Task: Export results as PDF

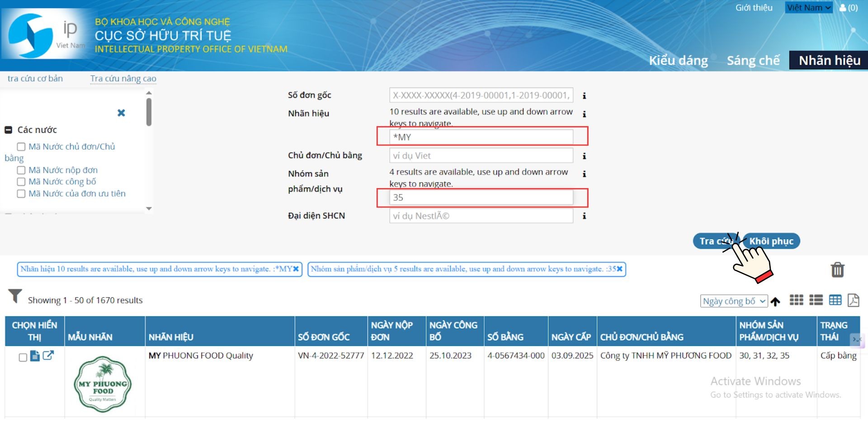Action: pos(853,300)
